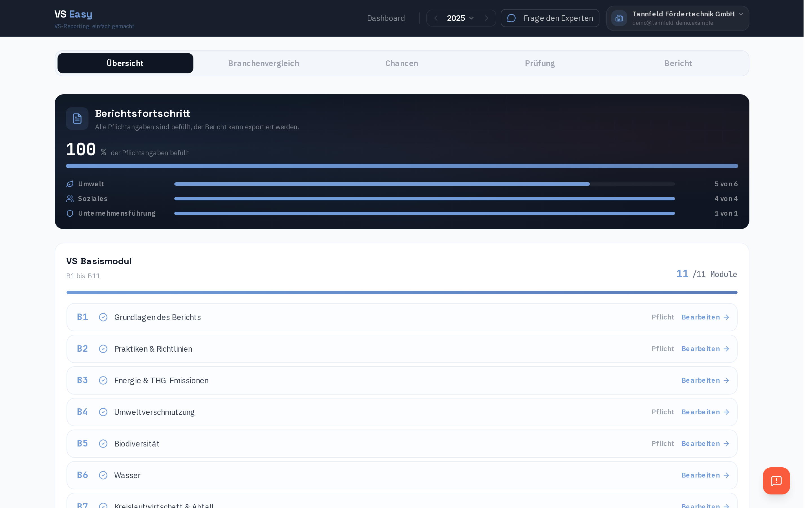Click Bearbeiten for Wasser
Image resolution: width=812 pixels, height=508 pixels.
[x=705, y=475]
